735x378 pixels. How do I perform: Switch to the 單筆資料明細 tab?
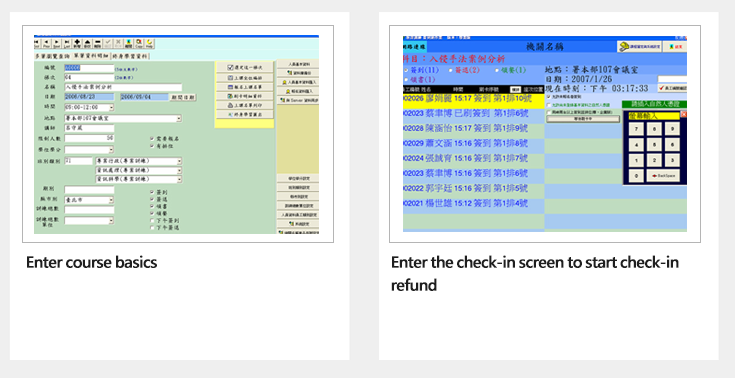91,56
